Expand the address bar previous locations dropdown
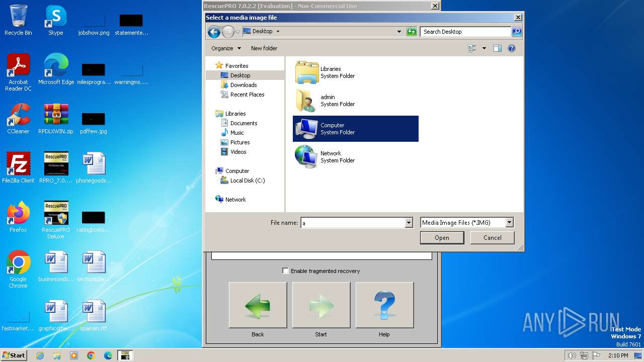The width and height of the screenshot is (644, 362). tap(399, 32)
